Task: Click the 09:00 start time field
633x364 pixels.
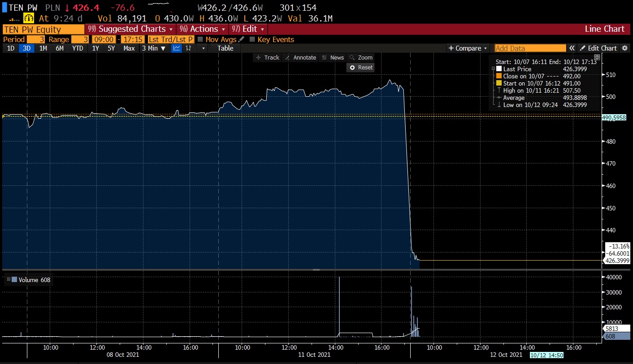Action: pyautogui.click(x=104, y=39)
